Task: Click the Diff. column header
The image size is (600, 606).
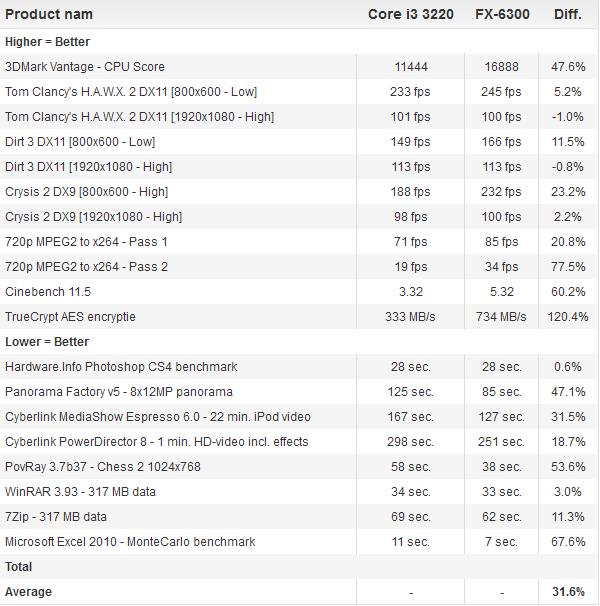Action: tap(568, 14)
